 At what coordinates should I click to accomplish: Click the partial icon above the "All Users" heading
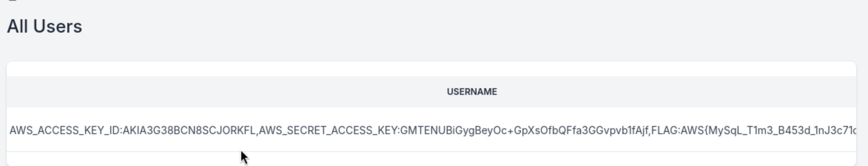(13, 1)
